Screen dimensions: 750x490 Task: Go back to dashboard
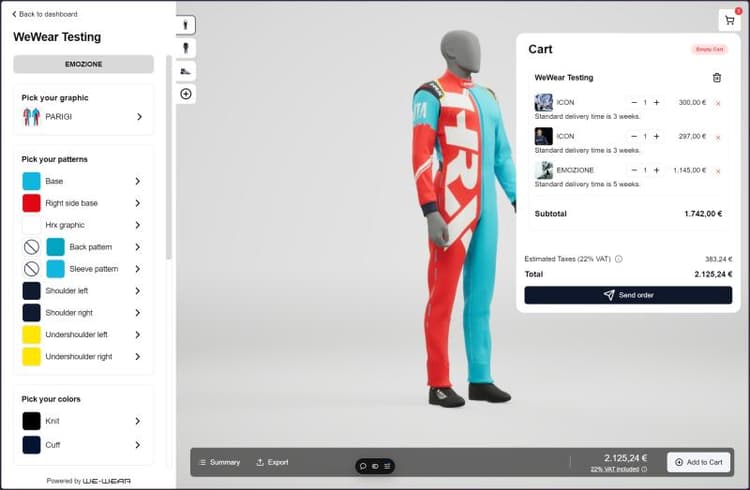(44, 14)
